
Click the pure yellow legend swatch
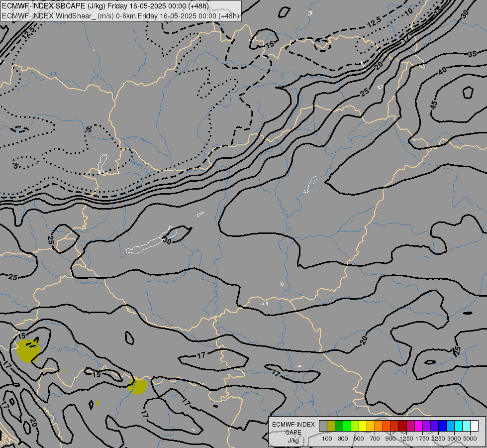pos(363,426)
